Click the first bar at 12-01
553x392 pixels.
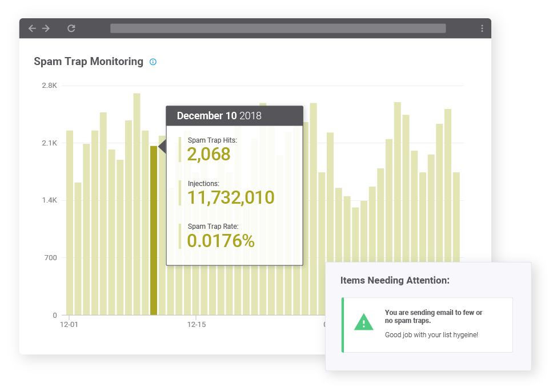pyautogui.click(x=70, y=223)
